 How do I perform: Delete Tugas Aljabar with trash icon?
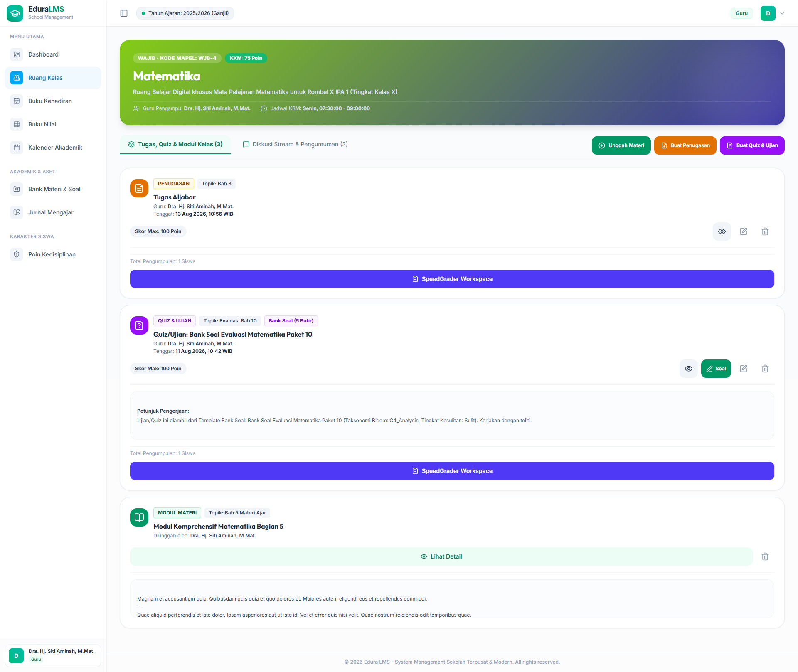(x=765, y=231)
